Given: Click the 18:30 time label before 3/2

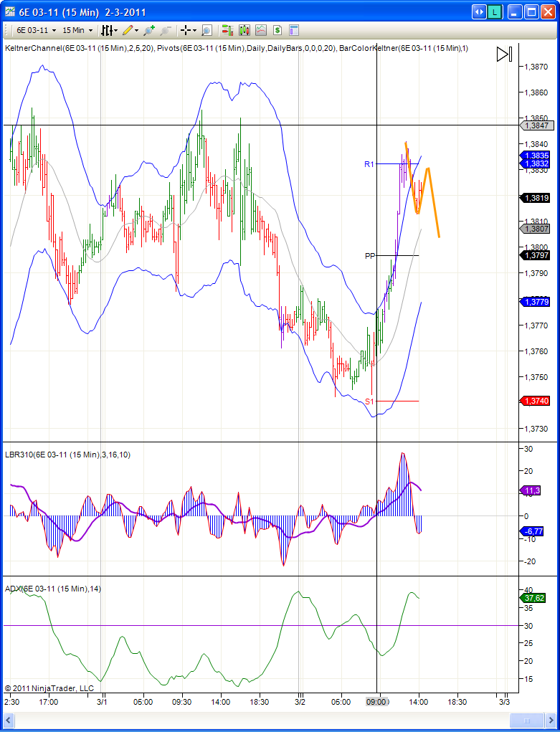Looking at the screenshot, I should (260, 702).
